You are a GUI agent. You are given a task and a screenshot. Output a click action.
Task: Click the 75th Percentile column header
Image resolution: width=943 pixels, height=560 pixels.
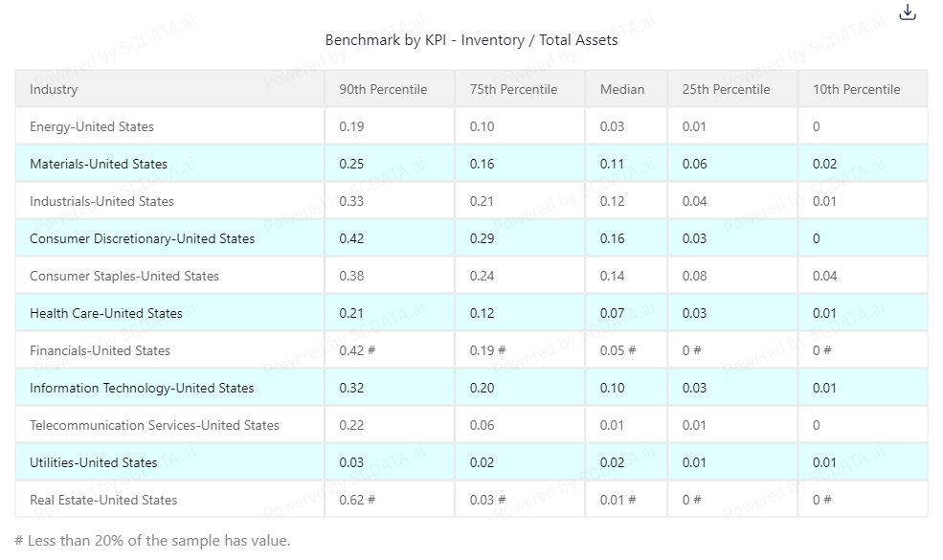pyautogui.click(x=513, y=89)
